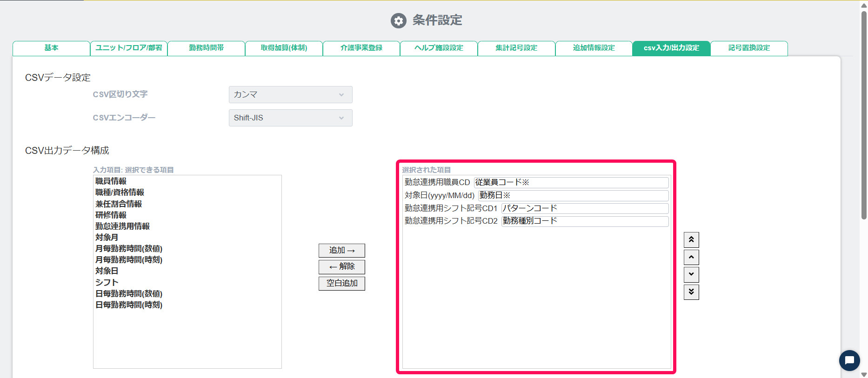Image resolution: width=868 pixels, height=378 pixels.
Task: Select the 勤怠連携用シフト記号CD2 row label
Action: [x=451, y=221]
